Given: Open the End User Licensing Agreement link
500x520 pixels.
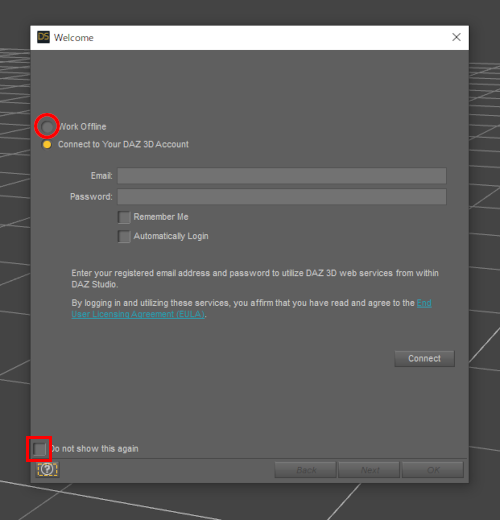Looking at the screenshot, I should click(x=251, y=309).
